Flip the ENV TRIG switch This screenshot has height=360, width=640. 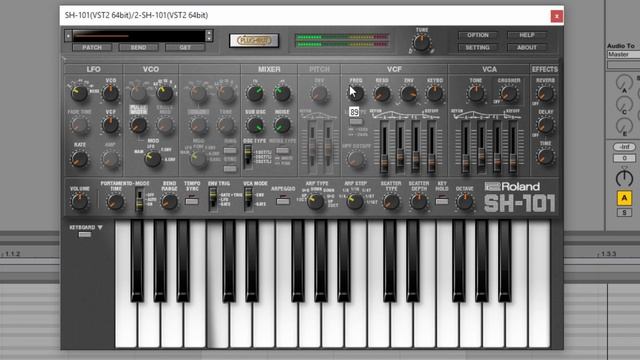tap(213, 200)
